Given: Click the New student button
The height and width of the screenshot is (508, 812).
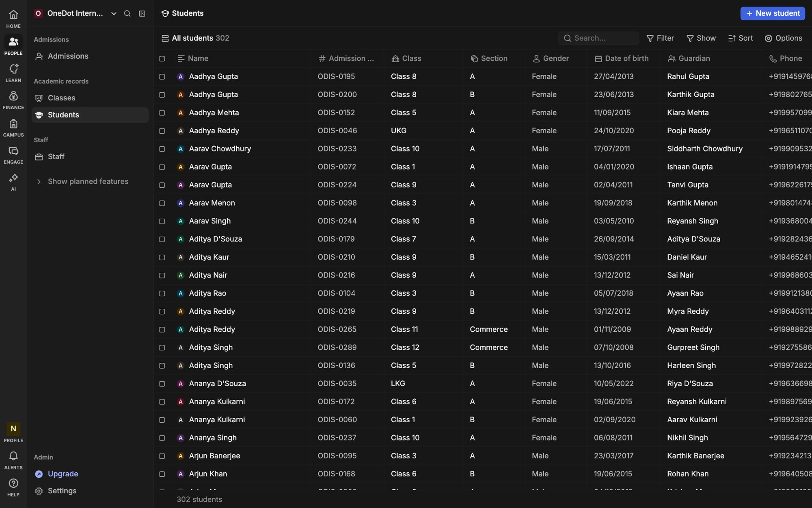Looking at the screenshot, I should coord(773,13).
